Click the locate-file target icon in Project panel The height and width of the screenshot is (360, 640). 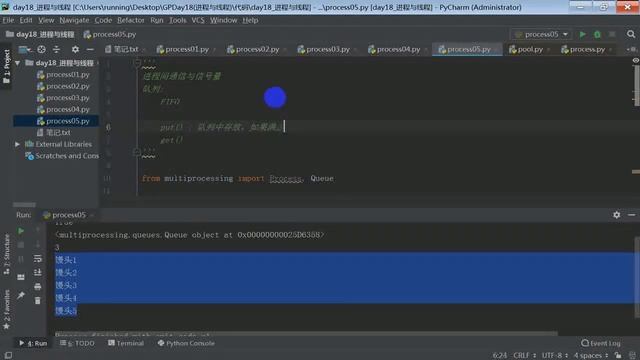click(x=42, y=49)
